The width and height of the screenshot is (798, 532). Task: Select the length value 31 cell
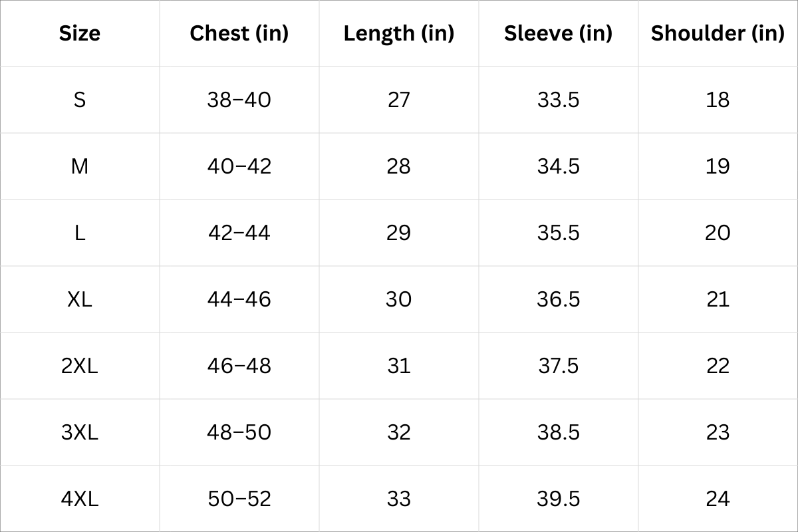pyautogui.click(x=399, y=366)
